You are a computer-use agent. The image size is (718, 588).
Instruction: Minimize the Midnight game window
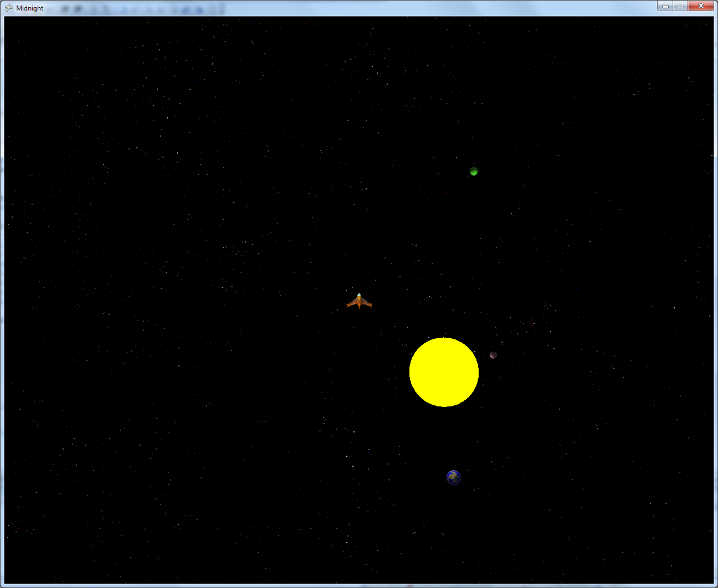coord(665,6)
